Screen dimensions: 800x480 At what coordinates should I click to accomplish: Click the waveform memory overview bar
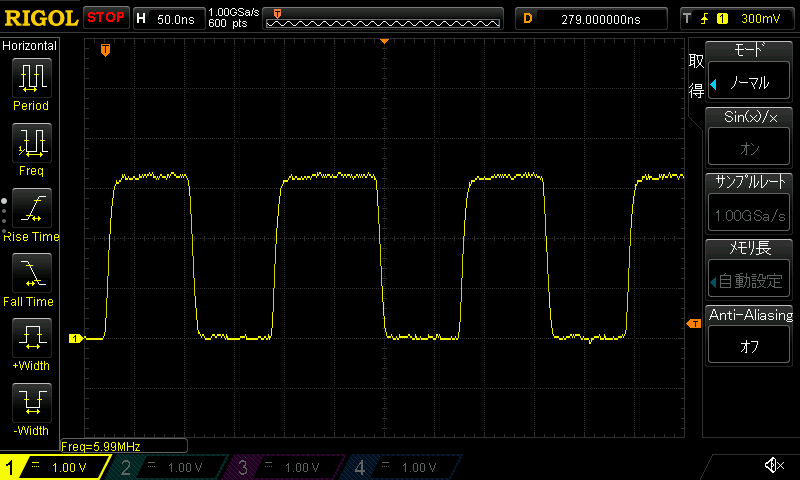[383, 19]
